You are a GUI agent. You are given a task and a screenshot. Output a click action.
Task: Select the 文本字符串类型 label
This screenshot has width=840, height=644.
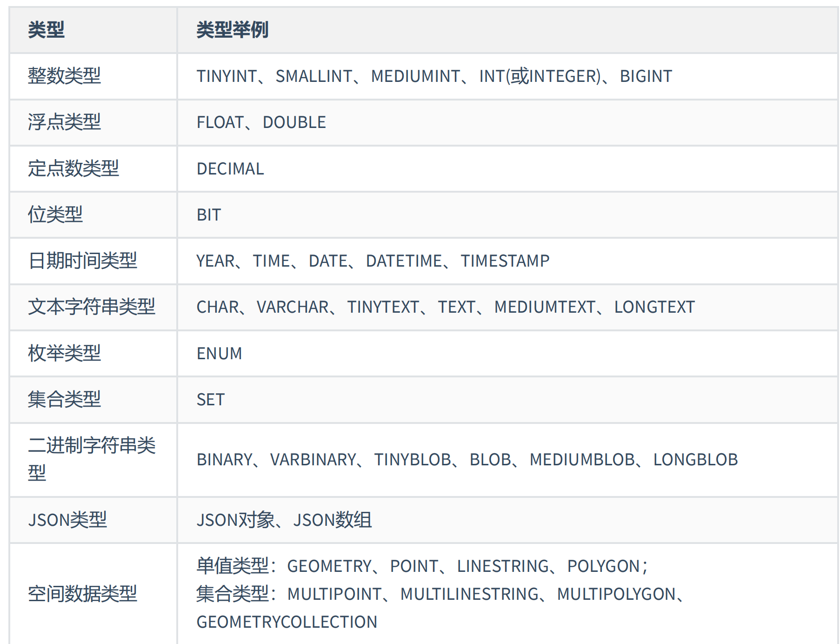91,307
